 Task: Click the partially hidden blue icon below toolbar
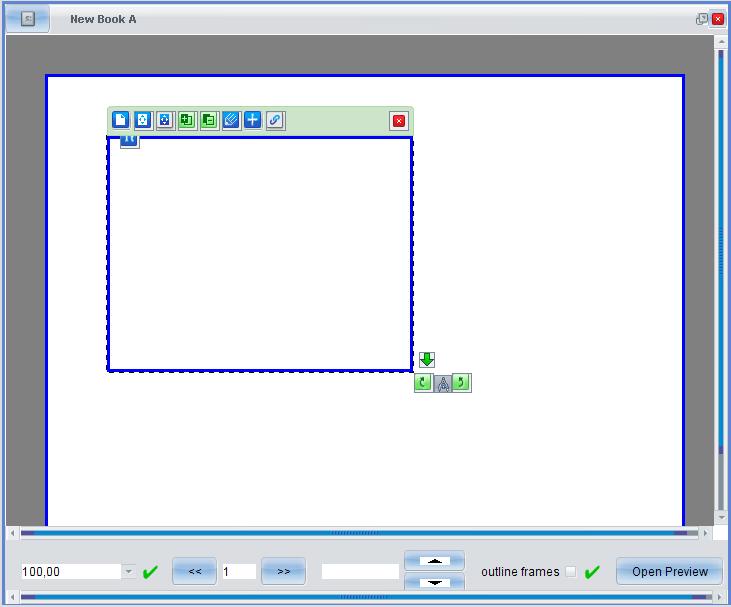(130, 142)
